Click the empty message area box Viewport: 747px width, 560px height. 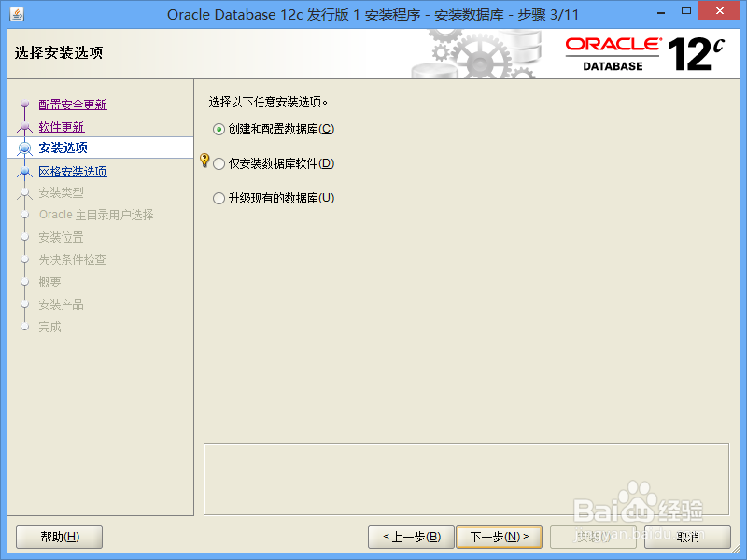tap(466, 480)
